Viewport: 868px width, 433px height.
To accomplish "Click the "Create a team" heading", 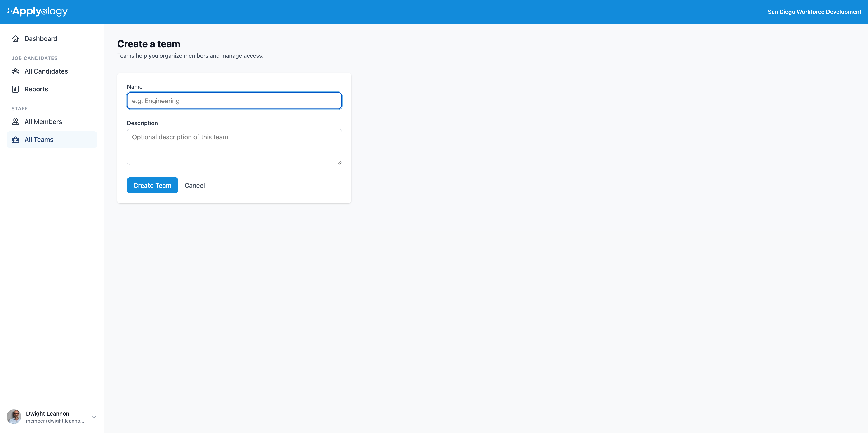I will [149, 44].
